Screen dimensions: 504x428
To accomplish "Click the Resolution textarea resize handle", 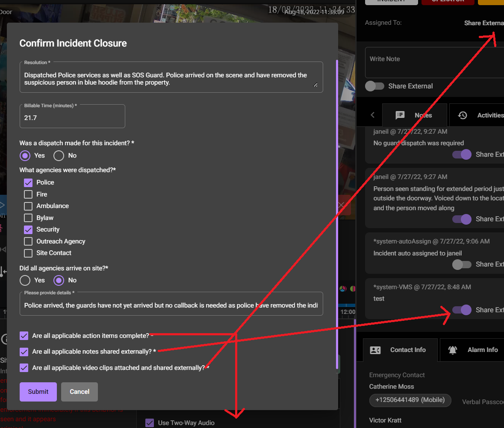I will tap(315, 85).
